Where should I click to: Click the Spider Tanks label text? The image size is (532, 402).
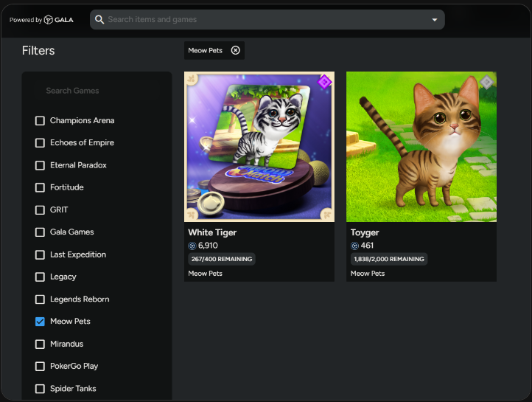73,389
